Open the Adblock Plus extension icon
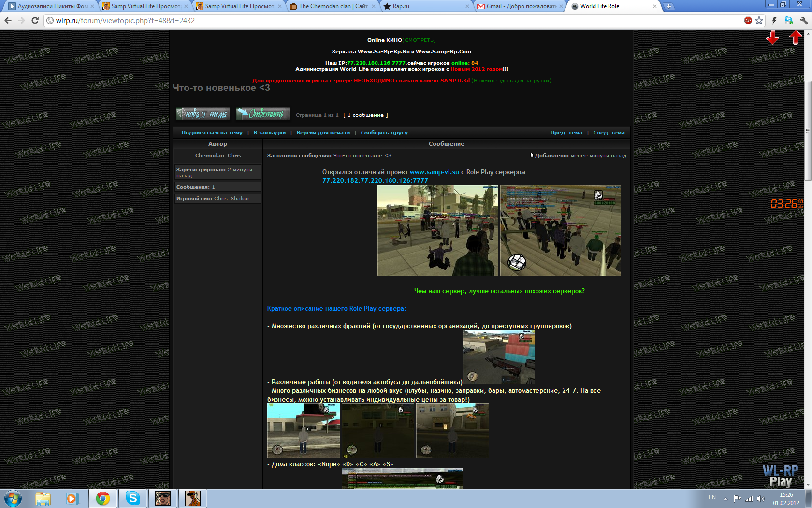This screenshot has width=812, height=508. pos(748,20)
